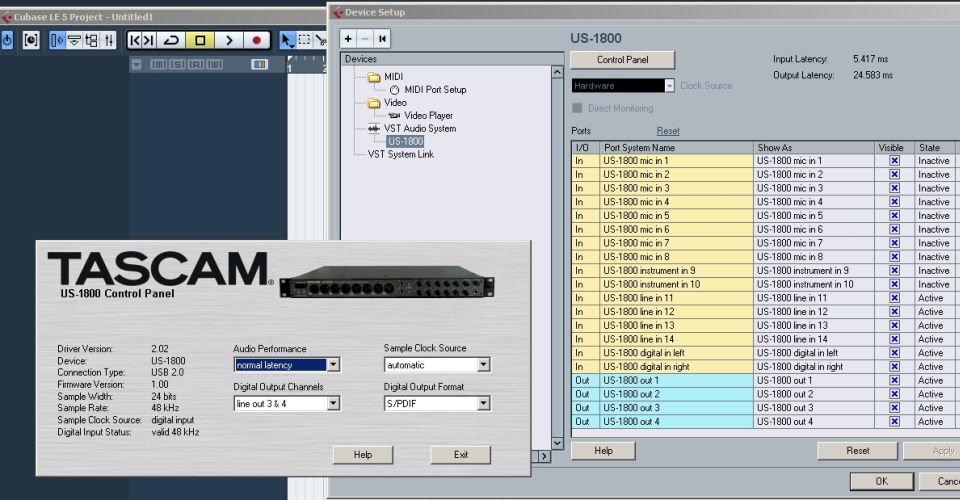Click the 'Port System Name' column header

coord(677,147)
